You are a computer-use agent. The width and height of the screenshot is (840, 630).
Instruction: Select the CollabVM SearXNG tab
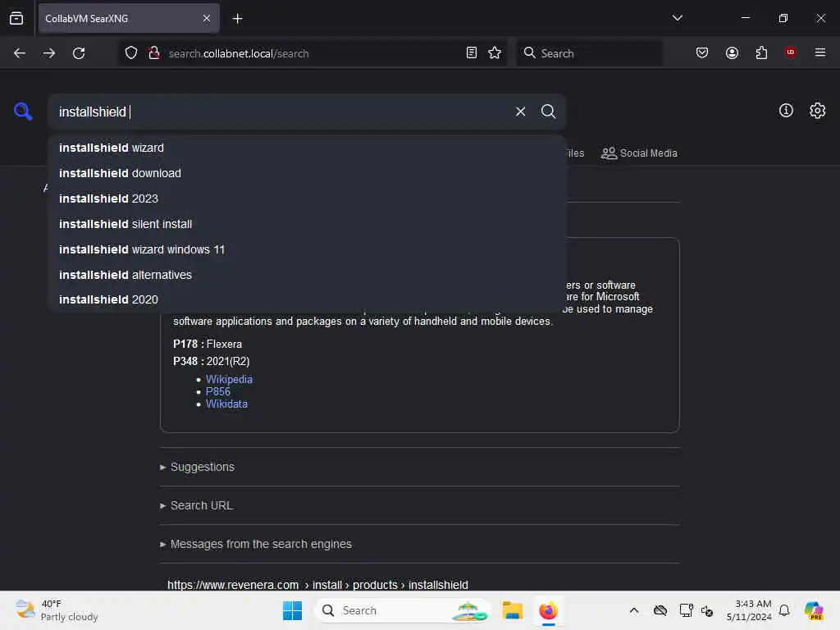[x=129, y=18]
